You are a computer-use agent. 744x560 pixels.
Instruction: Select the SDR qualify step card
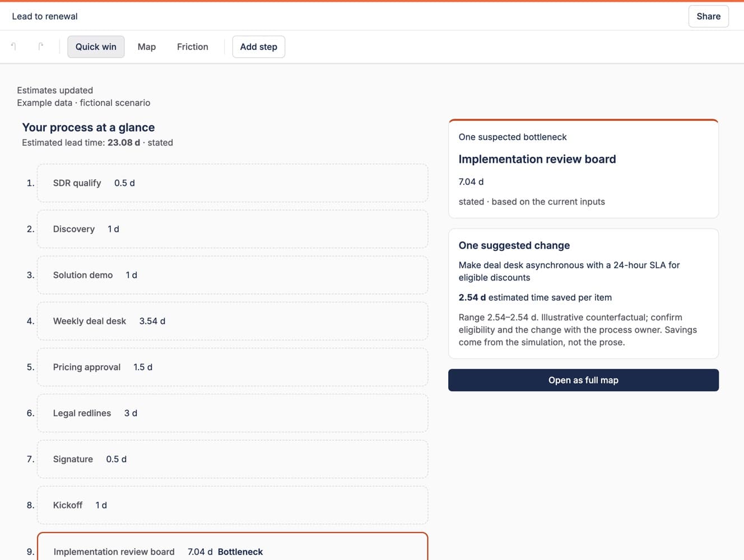pos(232,183)
